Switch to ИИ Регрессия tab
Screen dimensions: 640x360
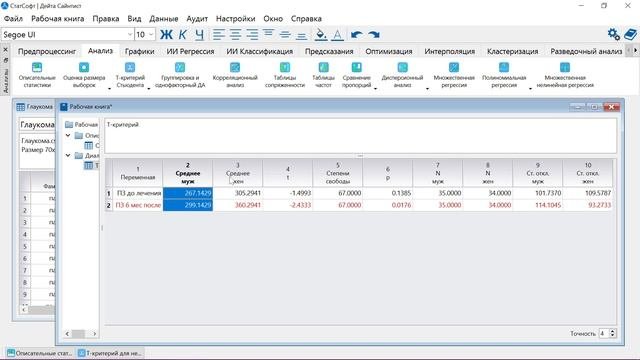point(190,51)
